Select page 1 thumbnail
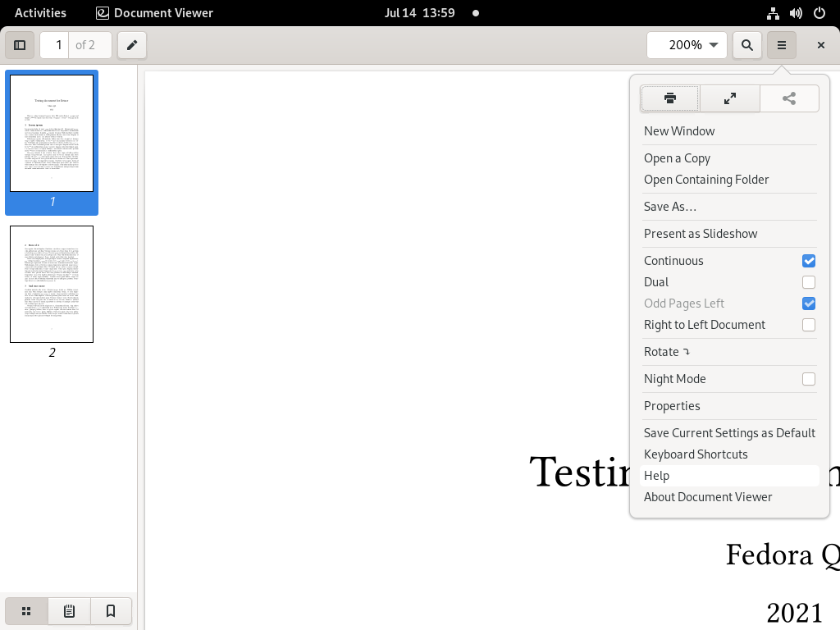 52,133
